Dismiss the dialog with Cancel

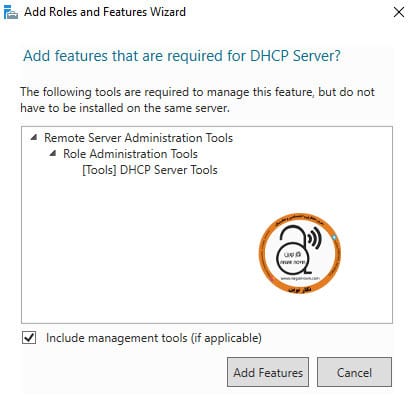(354, 372)
